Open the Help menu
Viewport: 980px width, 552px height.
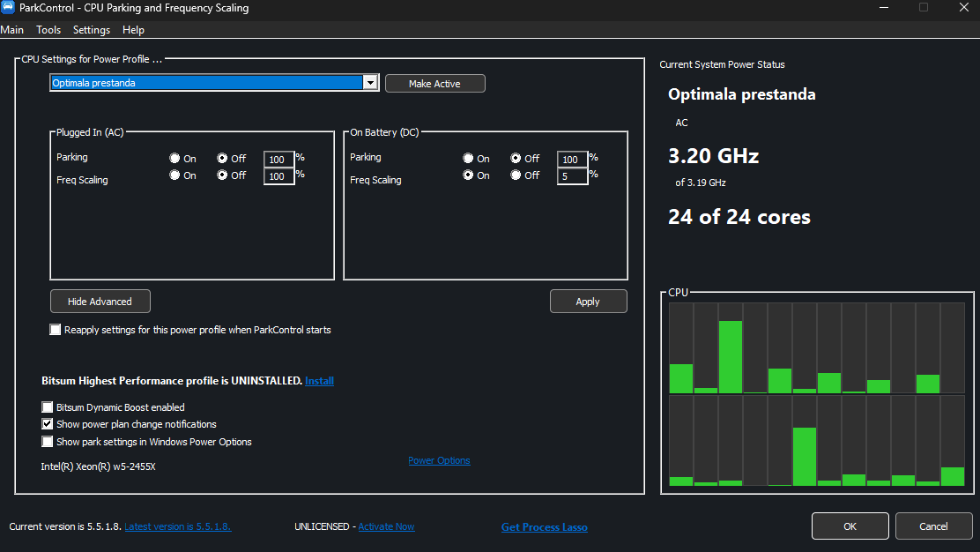(133, 30)
